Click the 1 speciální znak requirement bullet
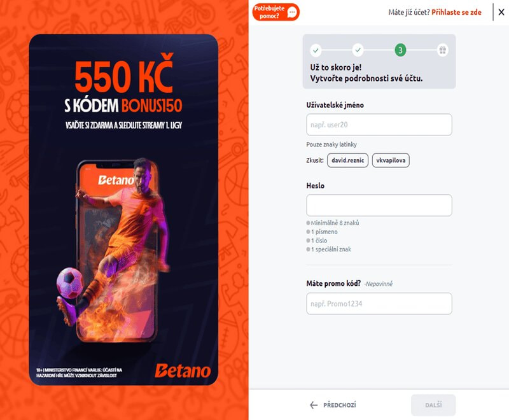The height and width of the screenshot is (420, 509). point(329,249)
